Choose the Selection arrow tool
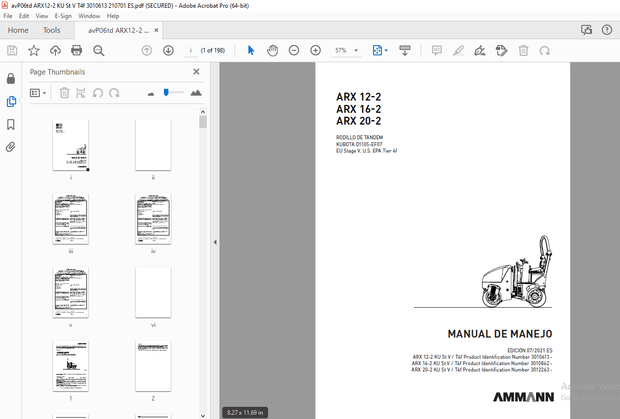This screenshot has width=620, height=419. tap(251, 51)
